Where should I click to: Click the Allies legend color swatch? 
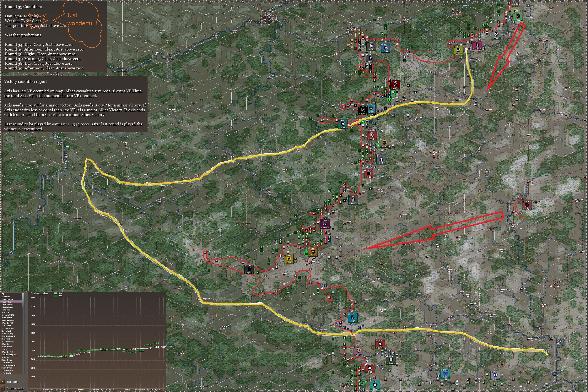[x=56, y=296]
